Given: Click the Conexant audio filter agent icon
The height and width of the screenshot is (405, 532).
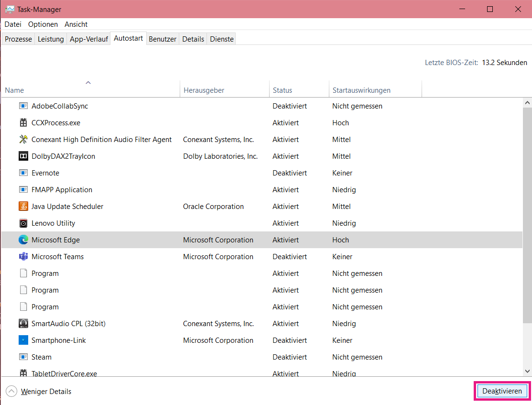Looking at the screenshot, I should pos(23,140).
